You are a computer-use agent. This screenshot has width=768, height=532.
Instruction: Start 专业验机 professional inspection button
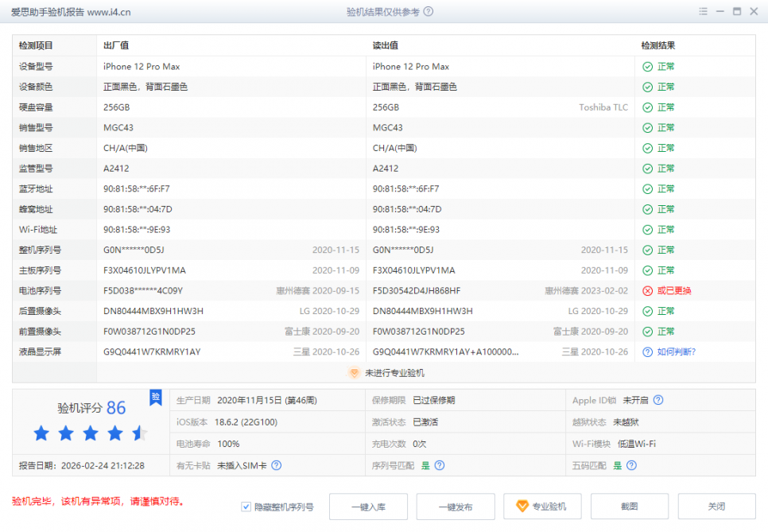(542, 507)
